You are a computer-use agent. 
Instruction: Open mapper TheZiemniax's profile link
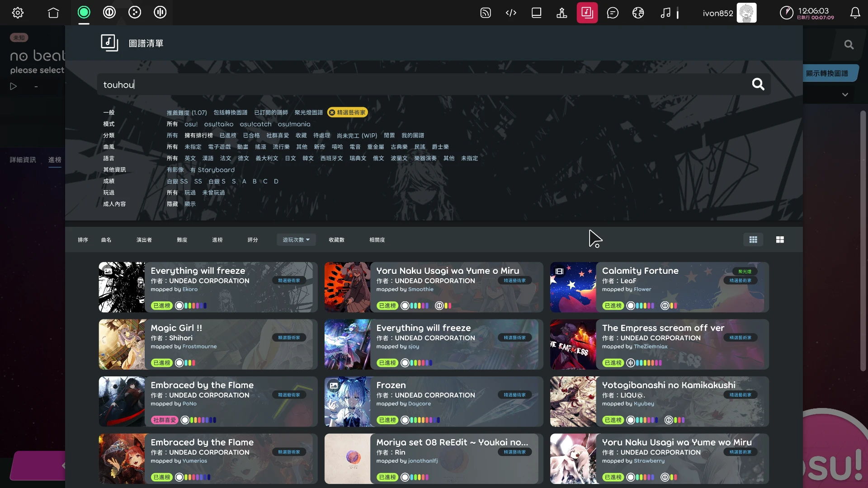pyautogui.click(x=651, y=347)
